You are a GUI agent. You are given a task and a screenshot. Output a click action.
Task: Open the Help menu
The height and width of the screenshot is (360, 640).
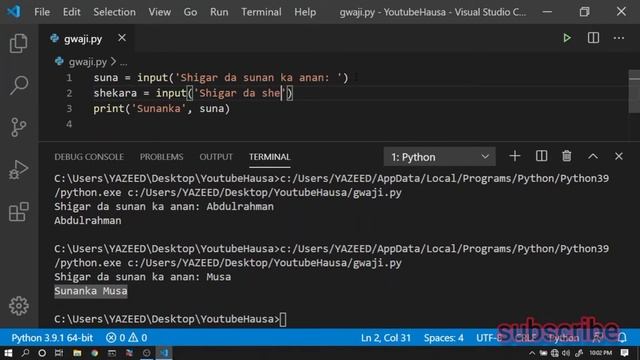305,12
